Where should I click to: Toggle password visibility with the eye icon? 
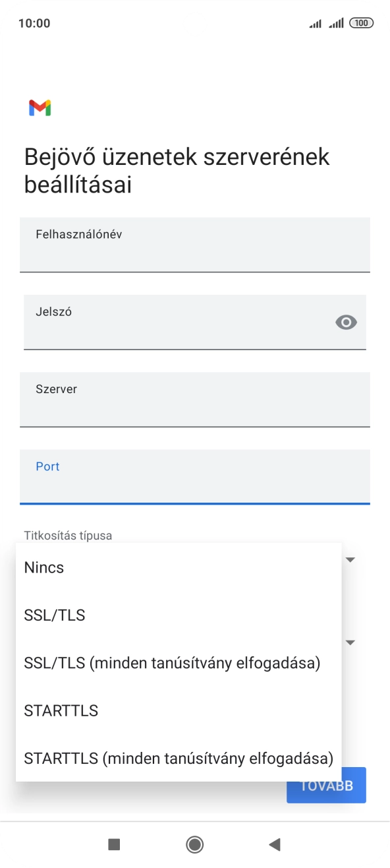[x=346, y=322]
